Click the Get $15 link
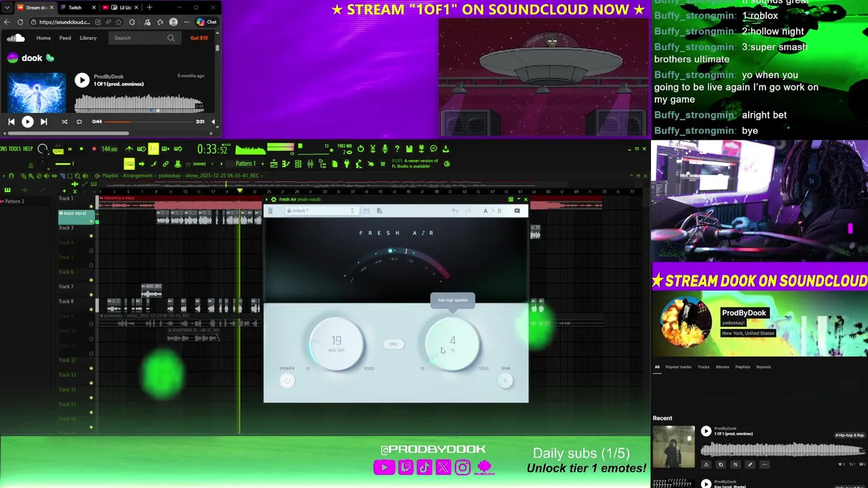 [x=199, y=38]
